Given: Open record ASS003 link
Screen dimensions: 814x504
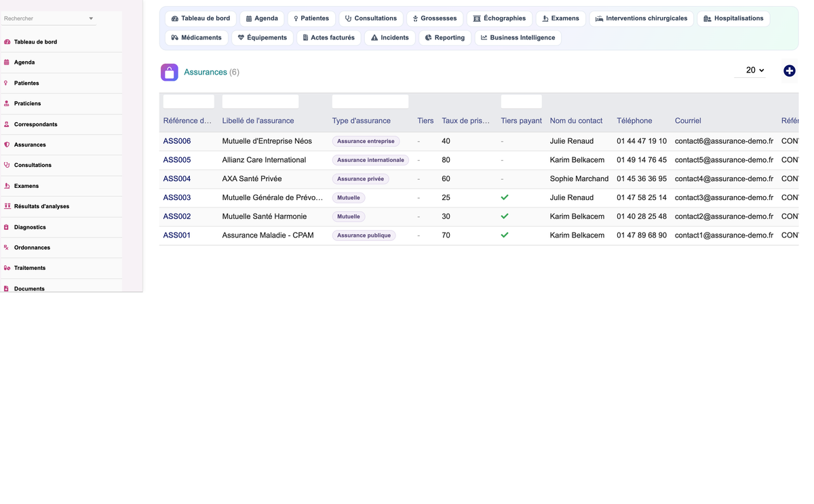Looking at the screenshot, I should [x=177, y=198].
